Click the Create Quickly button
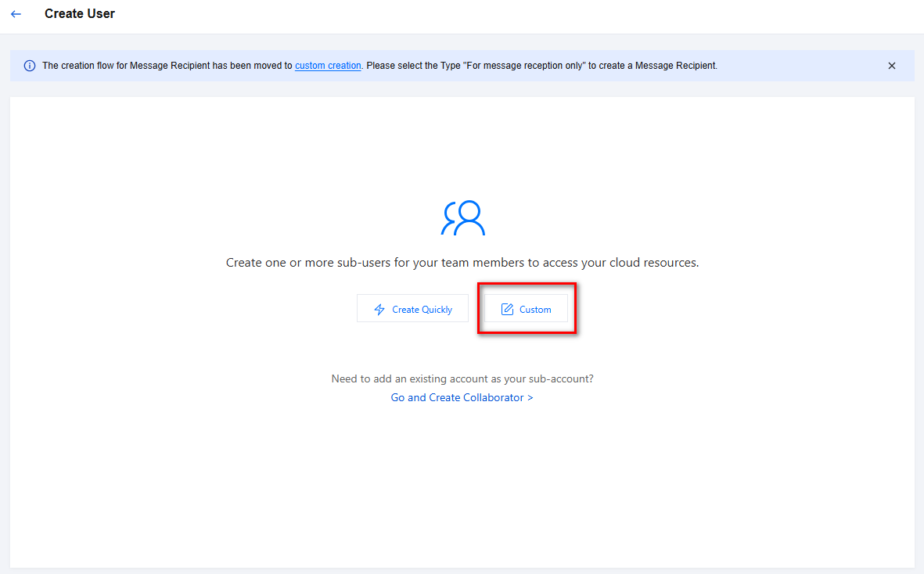 point(412,309)
